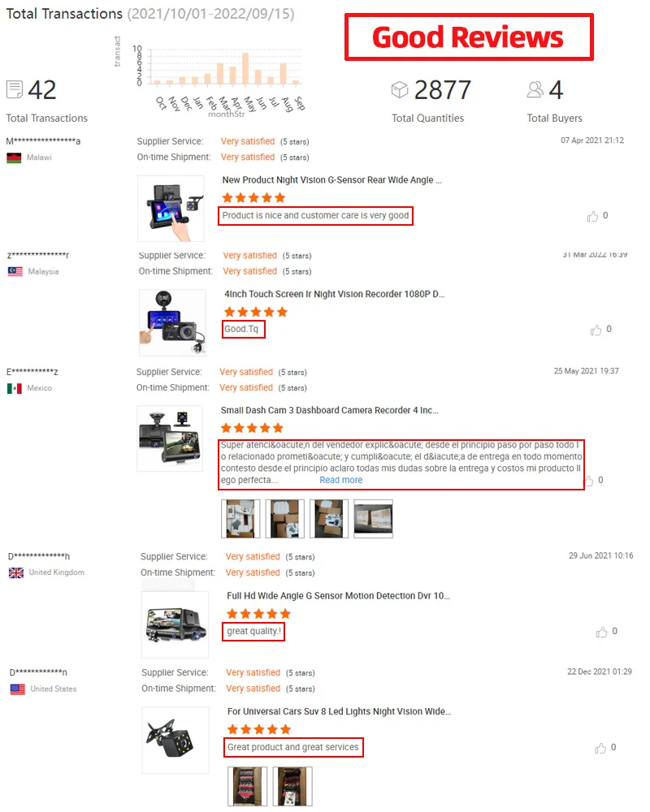Click the Malawi flag icon
The height and width of the screenshot is (812, 650).
pos(14,158)
